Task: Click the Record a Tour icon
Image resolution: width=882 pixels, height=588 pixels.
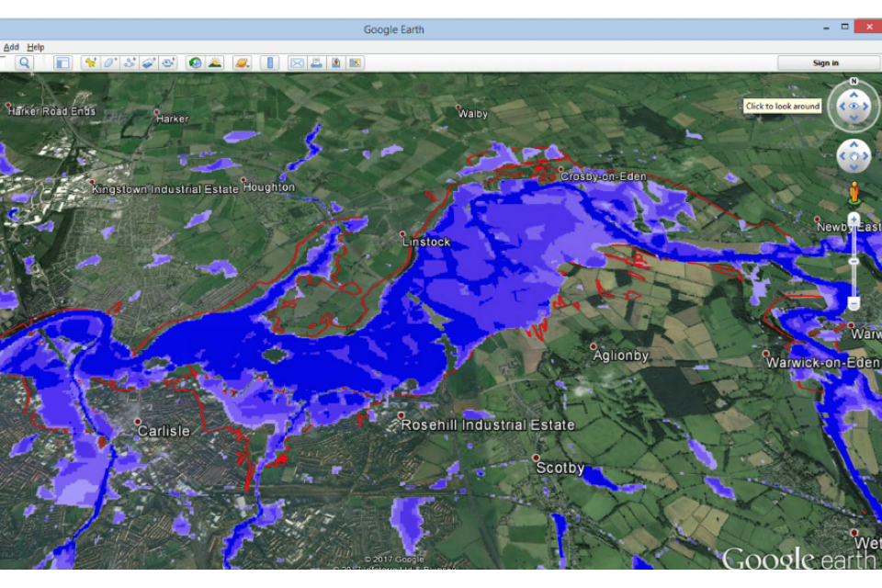Action: click(x=168, y=62)
